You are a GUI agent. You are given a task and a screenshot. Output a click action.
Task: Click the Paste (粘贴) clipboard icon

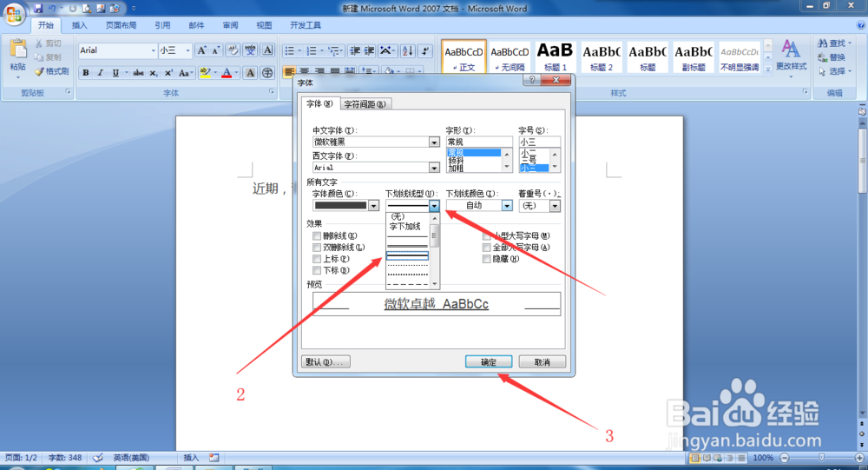tap(17, 49)
